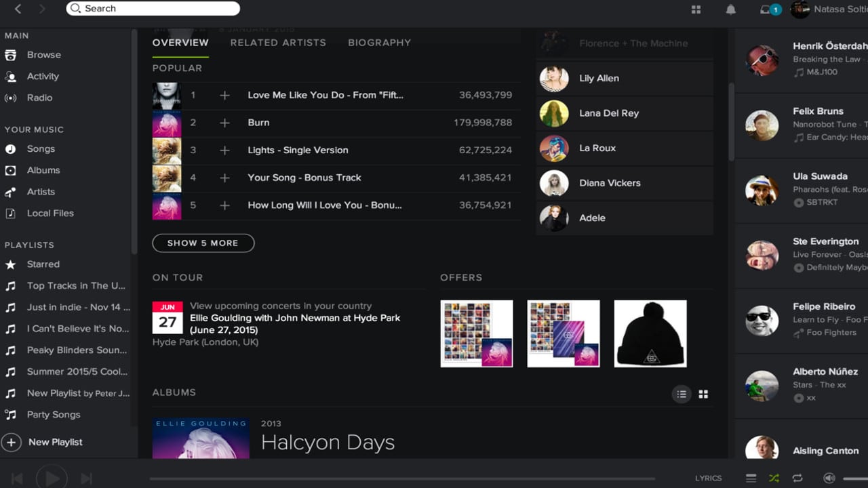Add Lights - Single Version with plus icon
Image resolution: width=868 pixels, height=488 pixels.
click(224, 150)
